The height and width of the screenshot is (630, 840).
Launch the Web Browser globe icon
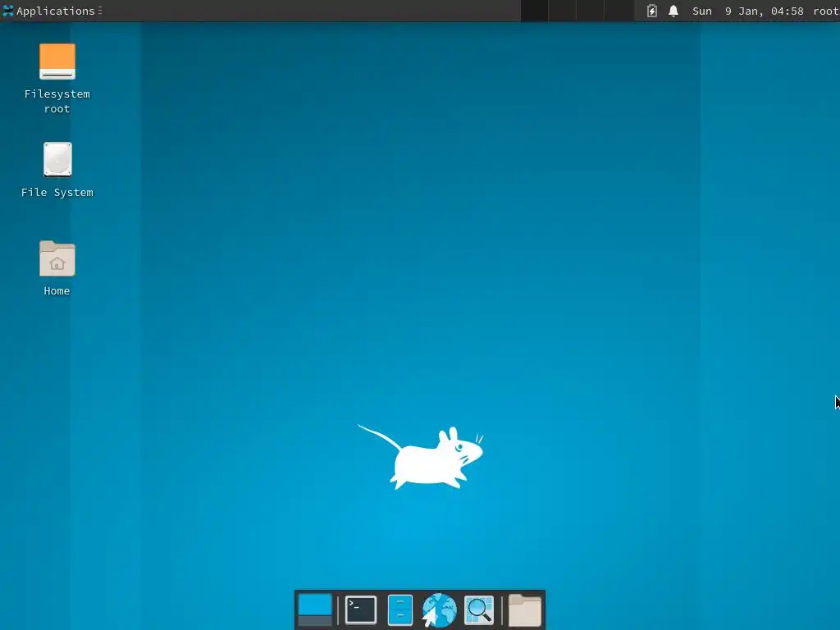(x=440, y=609)
